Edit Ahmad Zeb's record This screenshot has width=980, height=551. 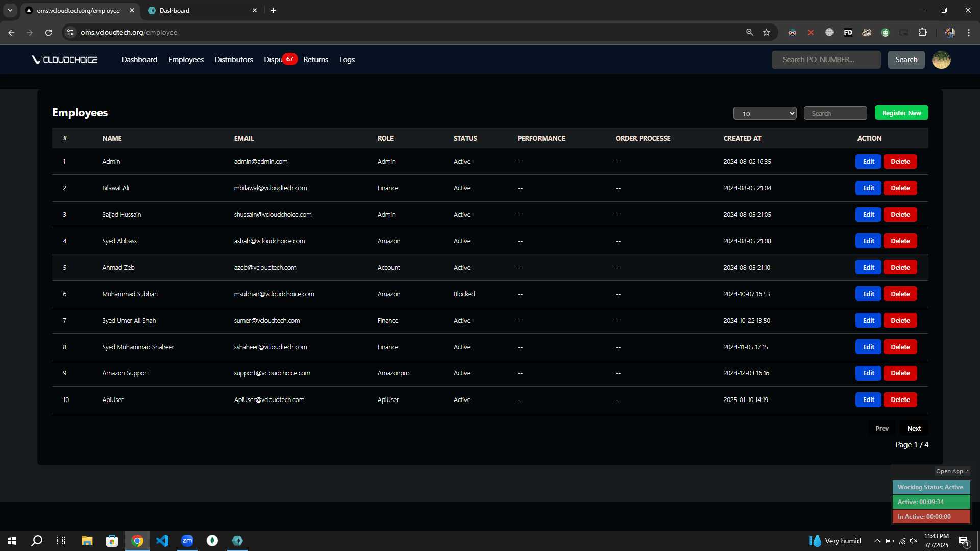point(868,267)
